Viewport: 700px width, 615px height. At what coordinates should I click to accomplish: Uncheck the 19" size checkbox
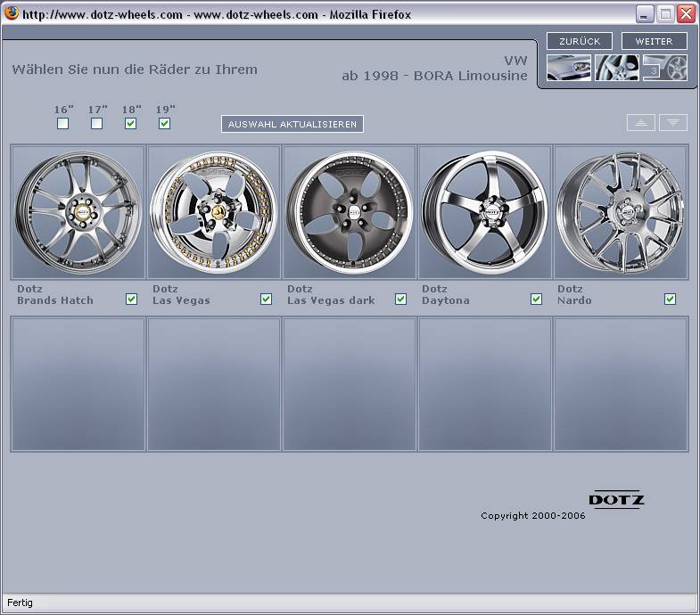point(164,124)
